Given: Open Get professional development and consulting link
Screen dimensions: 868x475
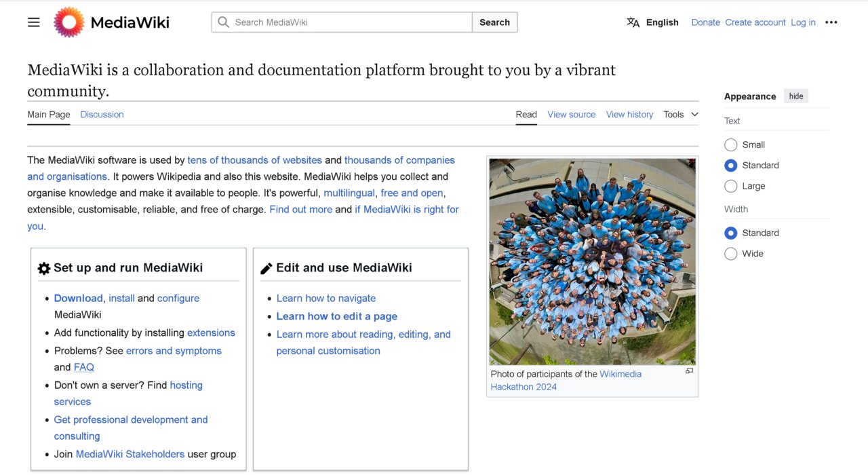Looking at the screenshot, I should [131, 420].
